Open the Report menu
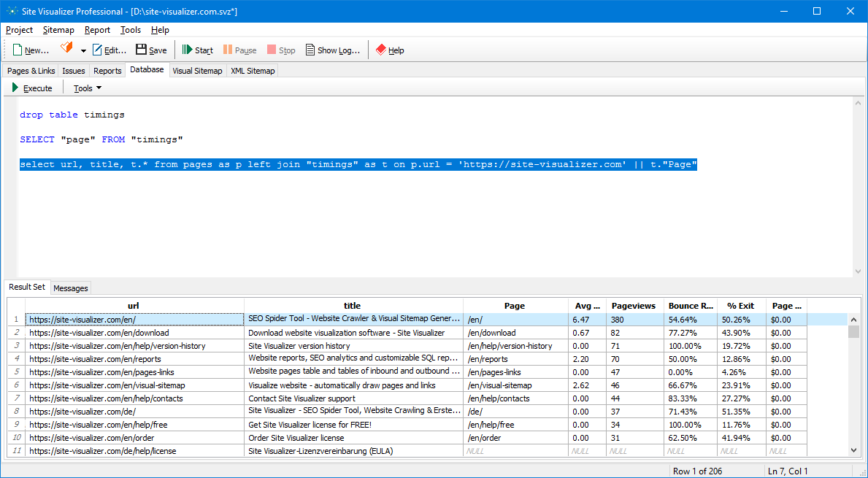The width and height of the screenshot is (868, 478). click(97, 30)
